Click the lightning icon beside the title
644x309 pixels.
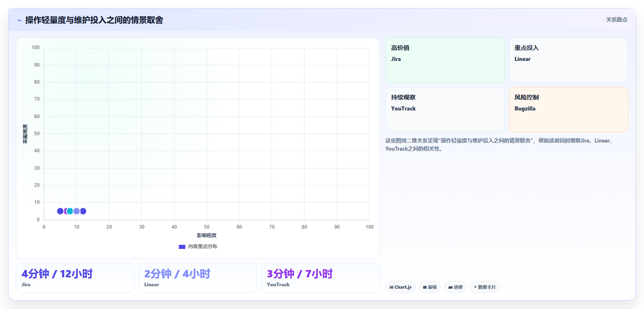click(x=19, y=20)
